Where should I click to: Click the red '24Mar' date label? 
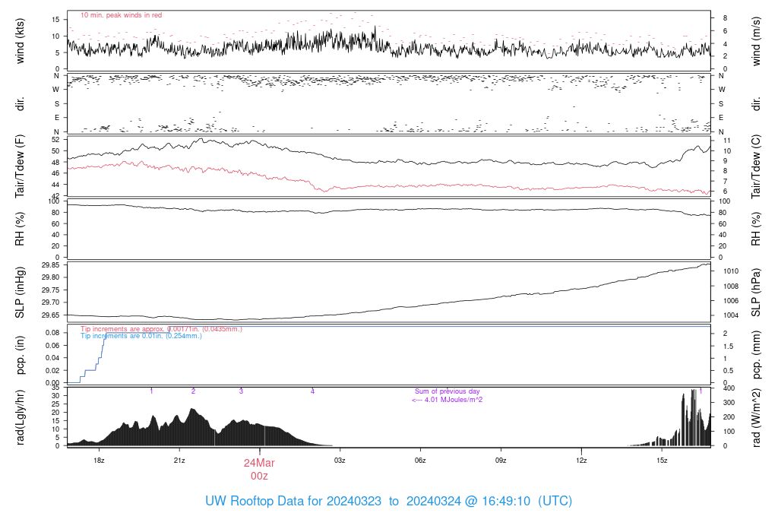tap(259, 463)
